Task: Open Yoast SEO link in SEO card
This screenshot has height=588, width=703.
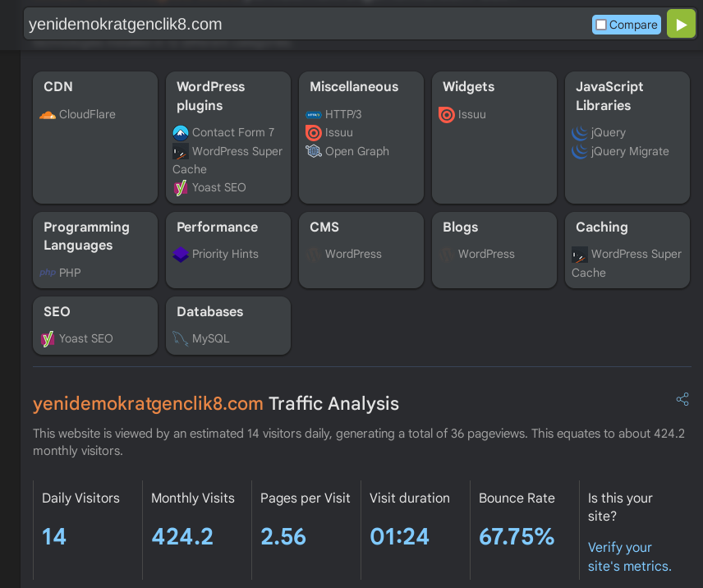Action: (86, 339)
